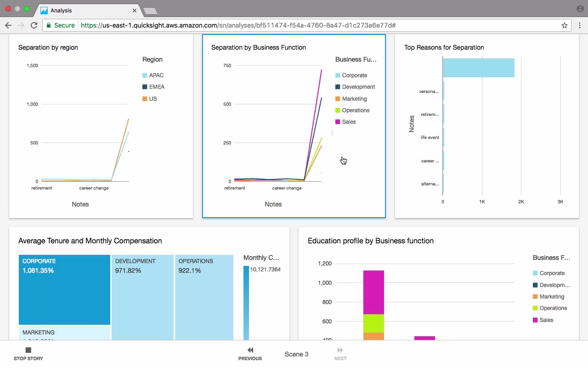Bookmark this page with the star icon
The height and width of the screenshot is (368, 588).
565,25
